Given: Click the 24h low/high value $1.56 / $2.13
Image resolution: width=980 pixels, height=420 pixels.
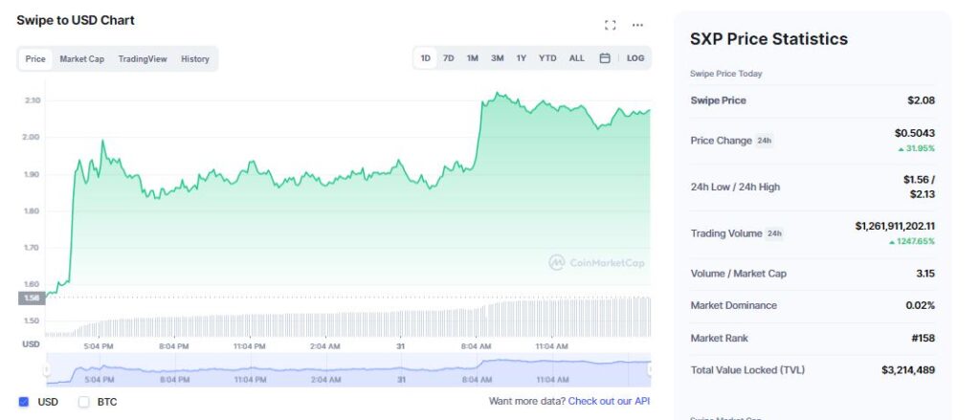Looking at the screenshot, I should pyautogui.click(x=919, y=187).
